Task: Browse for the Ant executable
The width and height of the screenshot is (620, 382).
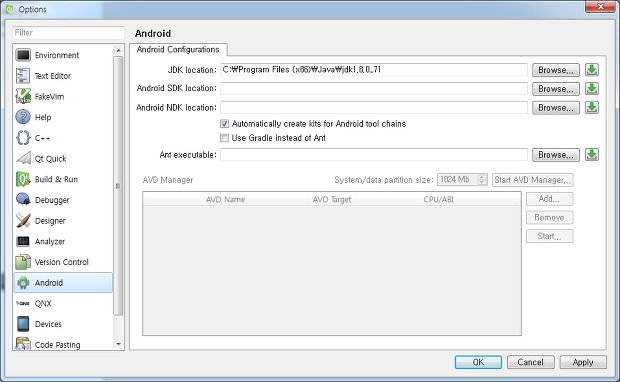Action: 556,155
